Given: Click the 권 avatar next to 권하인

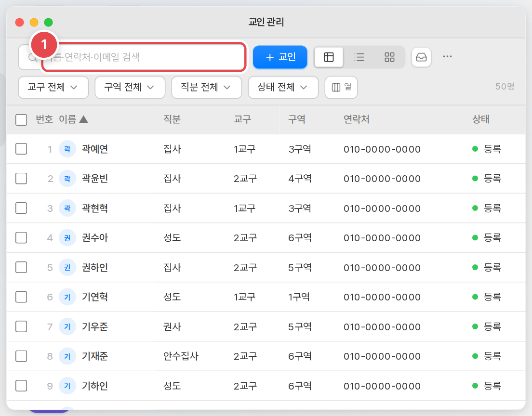Looking at the screenshot, I should point(67,267).
